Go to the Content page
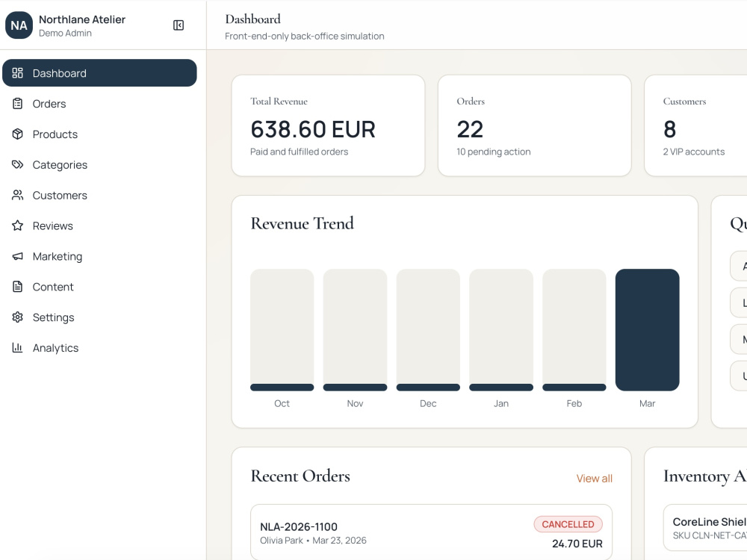 (99, 287)
